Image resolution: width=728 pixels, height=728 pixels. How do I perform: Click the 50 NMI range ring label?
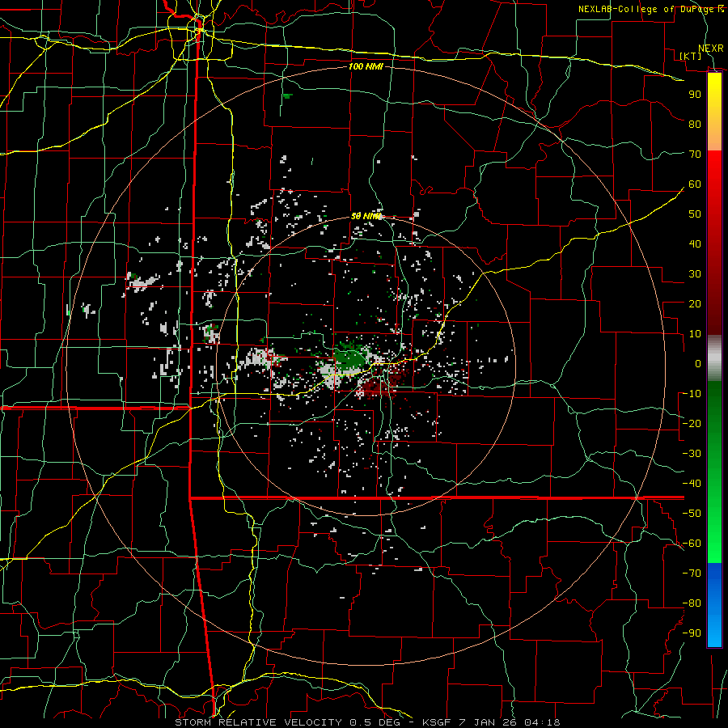pos(366,216)
